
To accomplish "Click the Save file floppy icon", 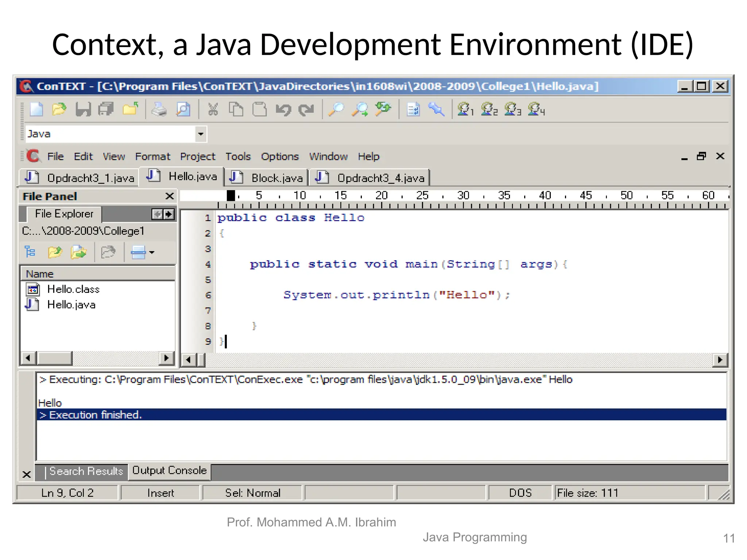I will click(83, 109).
